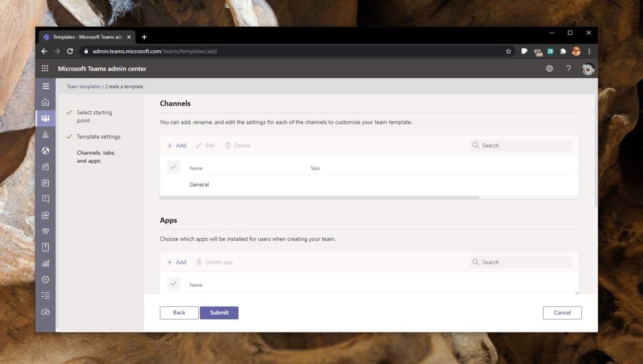The image size is (643, 364).
Task: Click Delete in the Channels toolbar
Action: [x=238, y=146]
